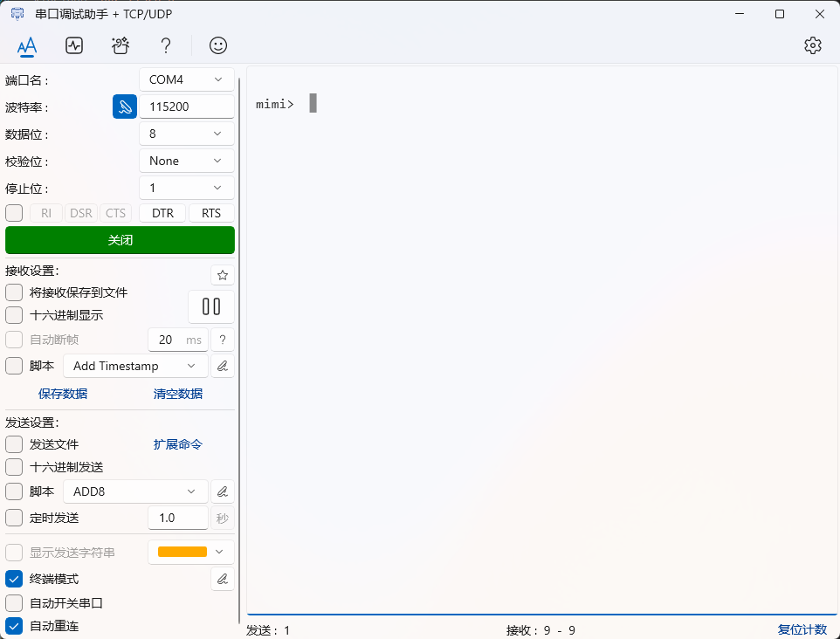This screenshot has height=639, width=840.
Task: Click the clear data link (清空数据)
Action: pyautogui.click(x=178, y=394)
